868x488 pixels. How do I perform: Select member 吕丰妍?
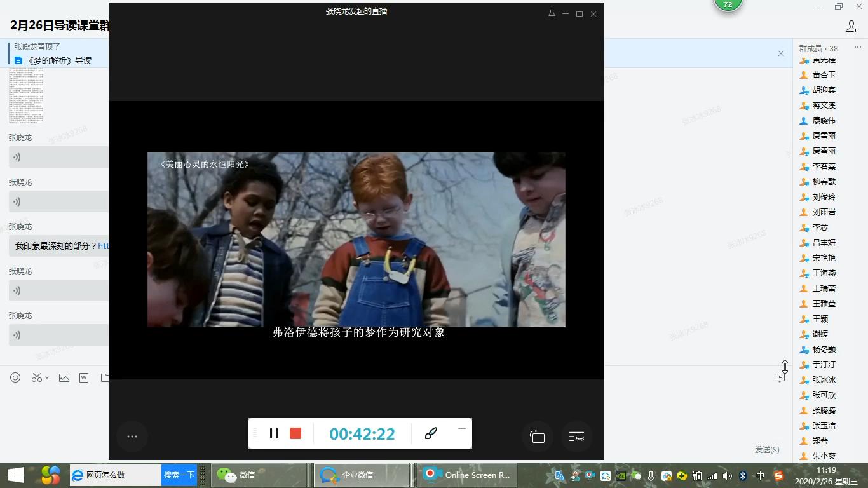pos(824,243)
